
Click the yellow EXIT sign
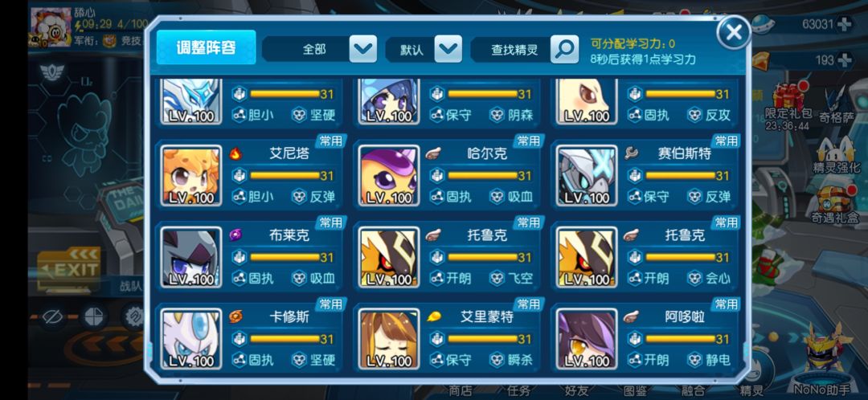pyautogui.click(x=69, y=270)
